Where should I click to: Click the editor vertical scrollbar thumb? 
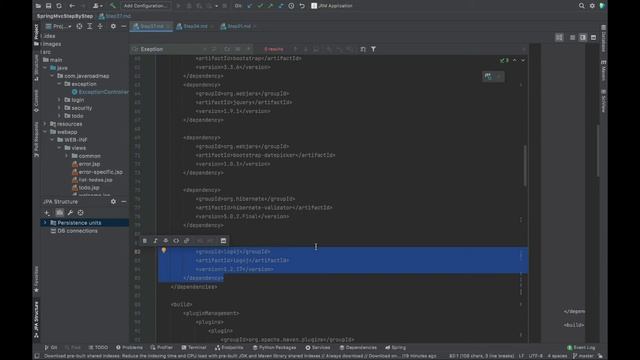[525, 166]
